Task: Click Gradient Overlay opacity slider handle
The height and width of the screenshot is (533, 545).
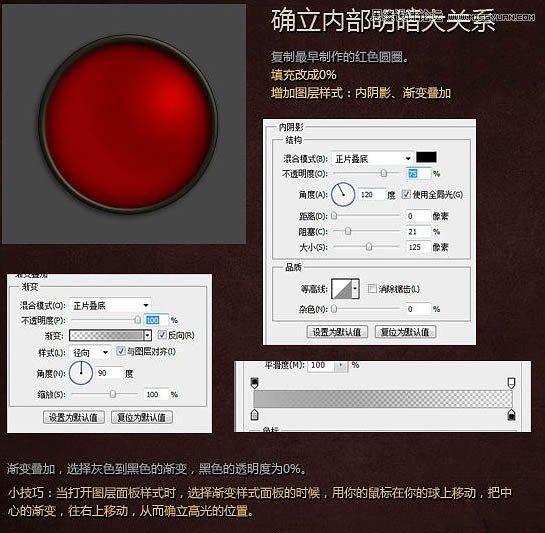Action: pyautogui.click(x=138, y=320)
